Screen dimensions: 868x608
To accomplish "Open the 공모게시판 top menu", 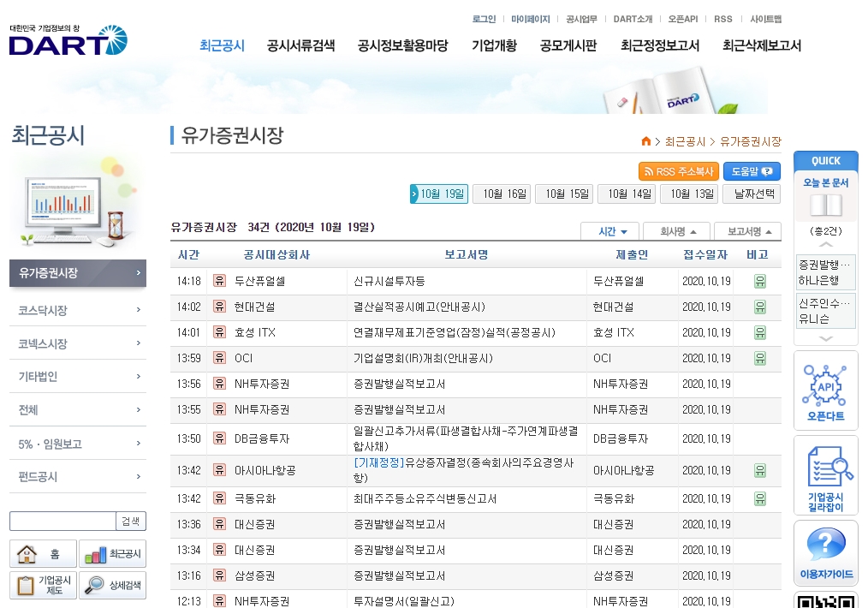I will pyautogui.click(x=568, y=45).
